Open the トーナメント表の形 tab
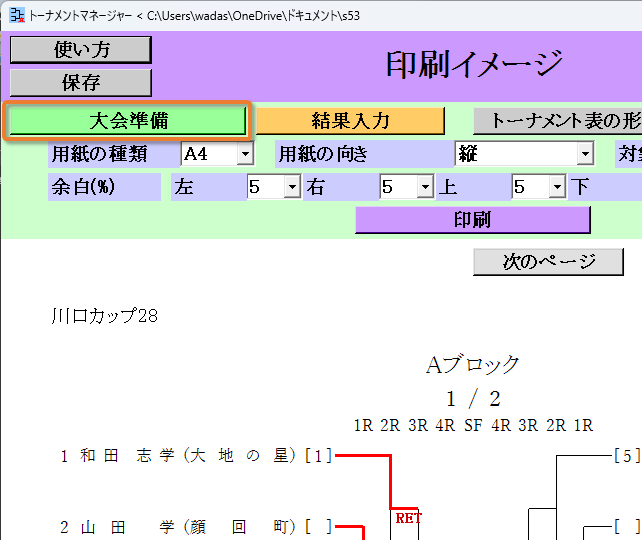The image size is (642, 540). (558, 121)
